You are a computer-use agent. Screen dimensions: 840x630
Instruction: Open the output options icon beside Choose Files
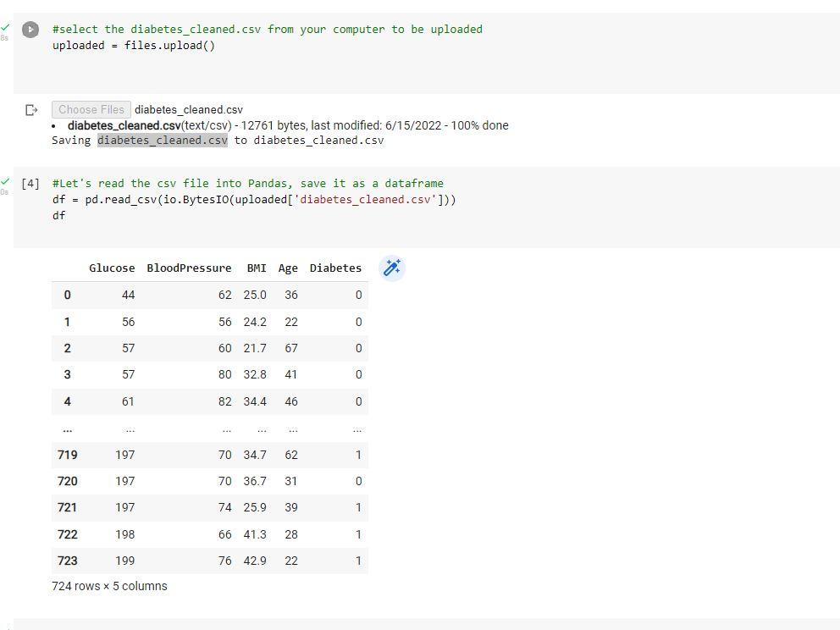31,109
